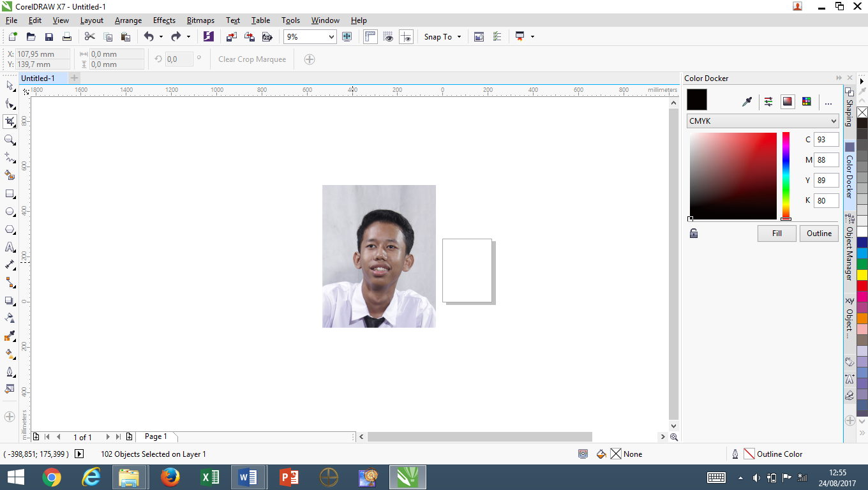The height and width of the screenshot is (490, 868).
Task: Toggle the color viewers mode button
Action: (x=788, y=101)
